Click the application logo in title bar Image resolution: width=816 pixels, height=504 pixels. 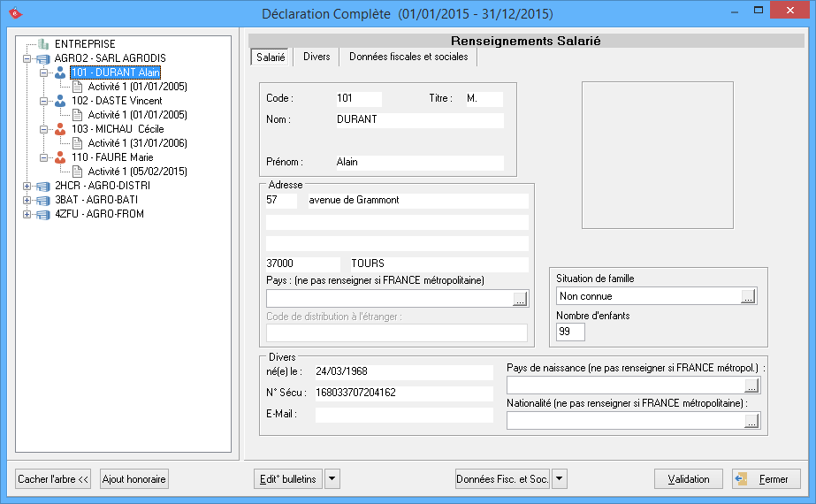click(14, 12)
